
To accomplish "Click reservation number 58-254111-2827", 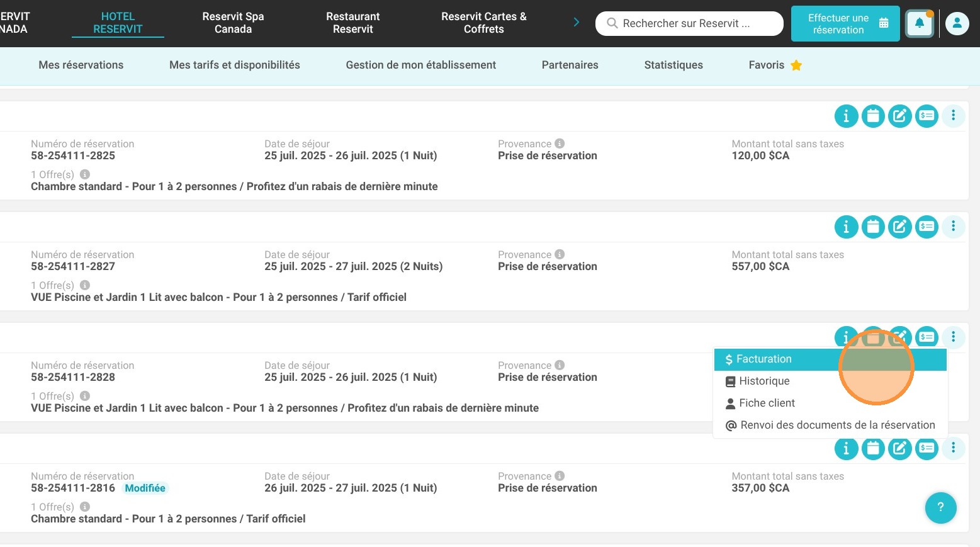I will click(73, 266).
